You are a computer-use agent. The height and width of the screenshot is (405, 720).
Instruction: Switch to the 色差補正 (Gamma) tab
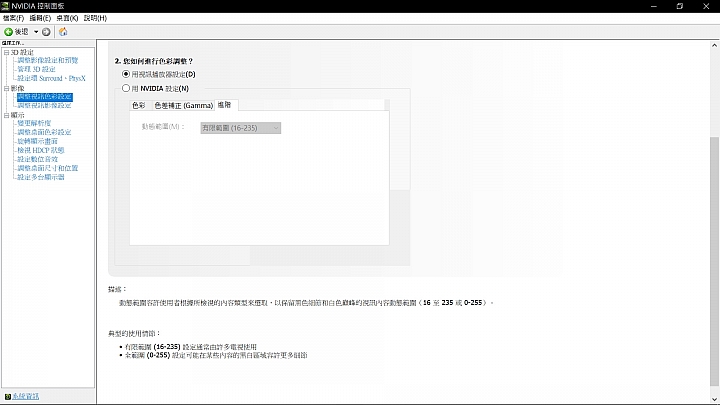[183, 106]
